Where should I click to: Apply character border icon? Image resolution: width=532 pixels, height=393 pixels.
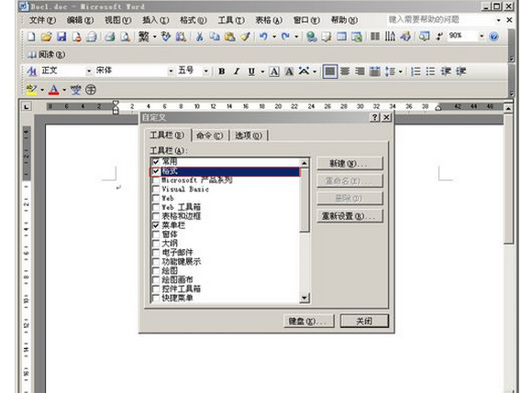[274, 71]
